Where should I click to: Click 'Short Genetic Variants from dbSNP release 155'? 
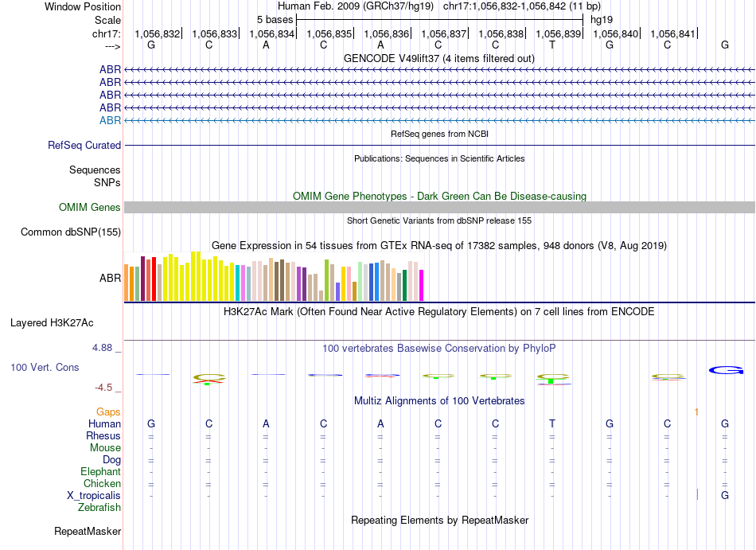click(x=439, y=220)
